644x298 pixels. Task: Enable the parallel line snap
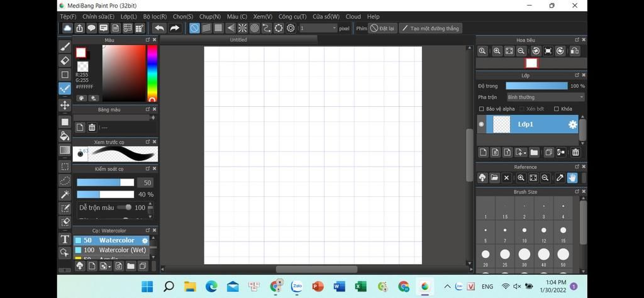pyautogui.click(x=206, y=28)
